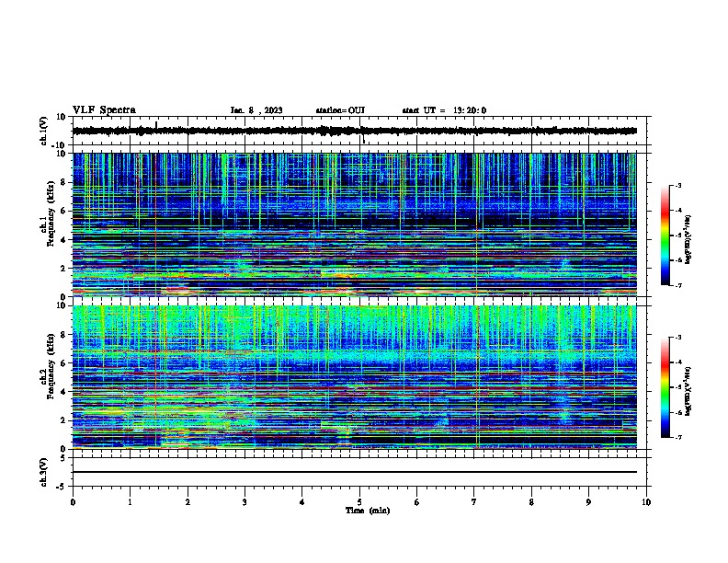This screenshot has height=563, width=728.
Task: Click the ch.1 waveform trace panel
Action: (x=359, y=131)
